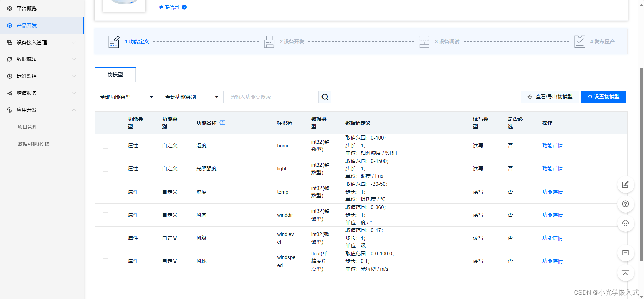Open the 全部功能类别 dropdown
644x299 pixels.
click(192, 97)
